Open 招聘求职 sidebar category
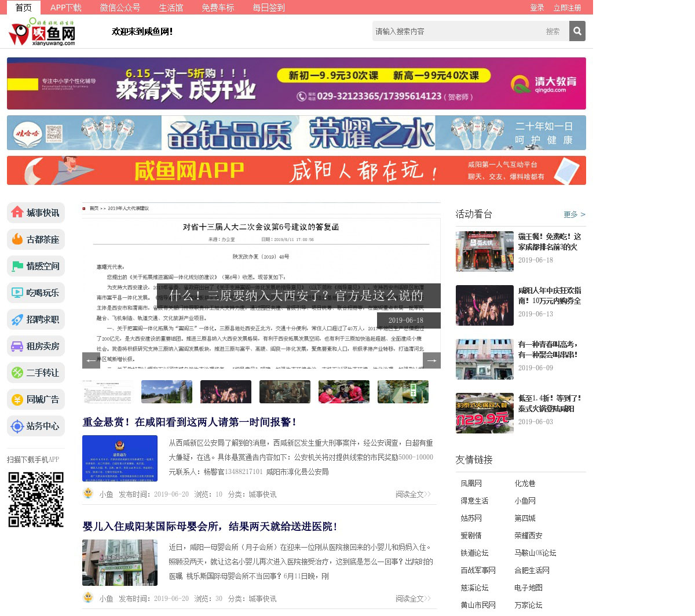695x616 pixels. pyautogui.click(x=36, y=319)
